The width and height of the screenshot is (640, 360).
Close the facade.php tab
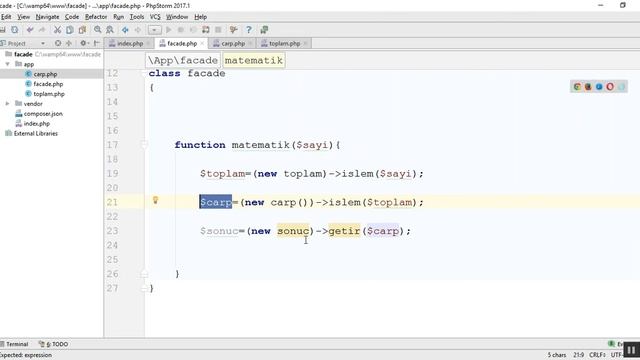[x=202, y=43]
